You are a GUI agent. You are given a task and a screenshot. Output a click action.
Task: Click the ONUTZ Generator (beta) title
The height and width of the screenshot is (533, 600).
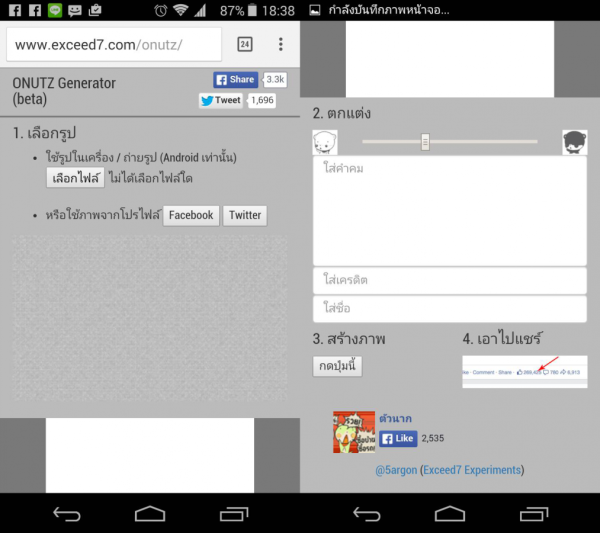click(64, 91)
